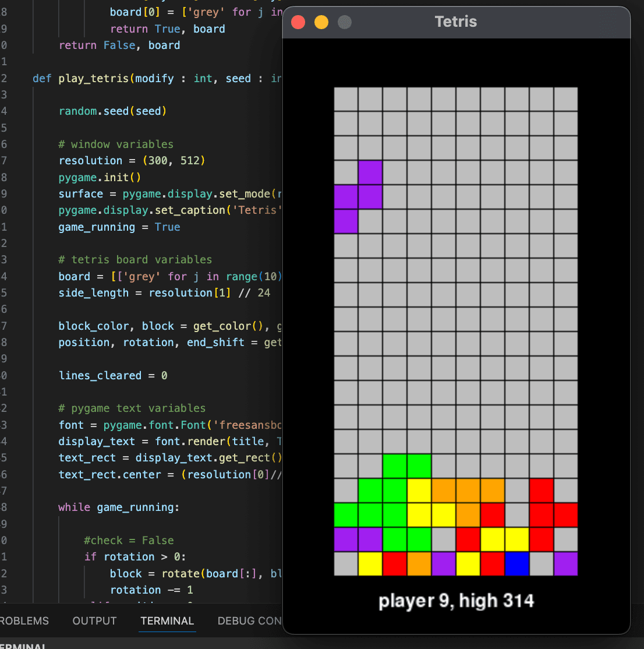
Task: Click the yellow minimize button on Tetris window
Action: (321, 22)
